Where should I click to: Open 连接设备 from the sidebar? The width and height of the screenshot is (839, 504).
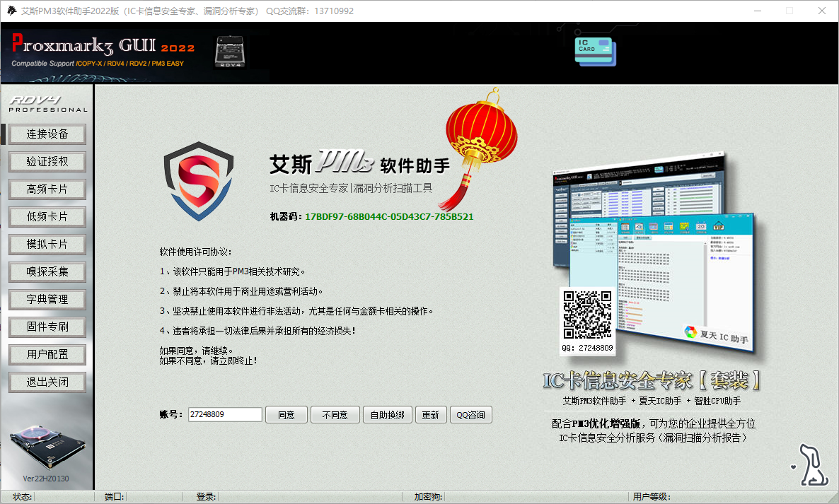coord(47,134)
